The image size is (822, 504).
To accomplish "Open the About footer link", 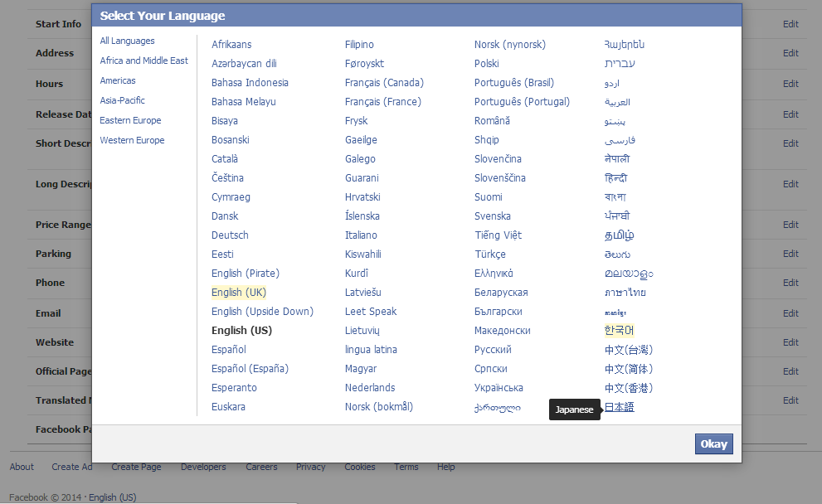I will pyautogui.click(x=22, y=467).
